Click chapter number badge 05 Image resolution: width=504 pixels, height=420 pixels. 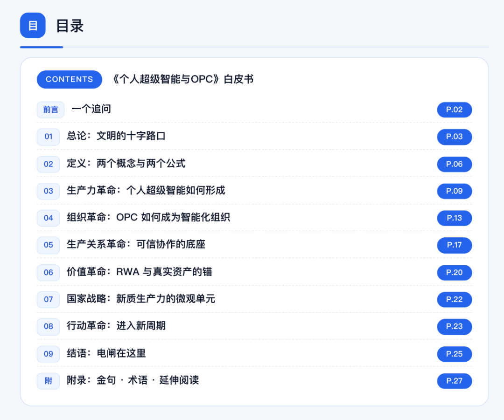click(48, 245)
